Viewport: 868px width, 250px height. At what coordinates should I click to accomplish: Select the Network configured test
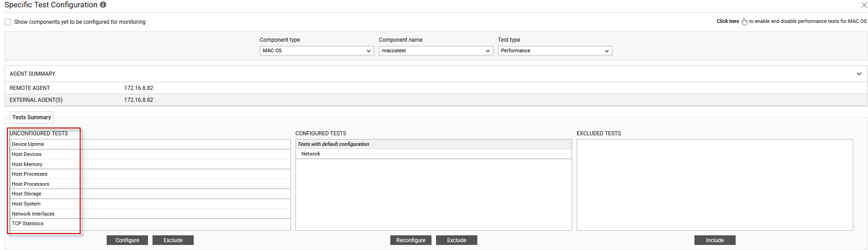point(434,154)
